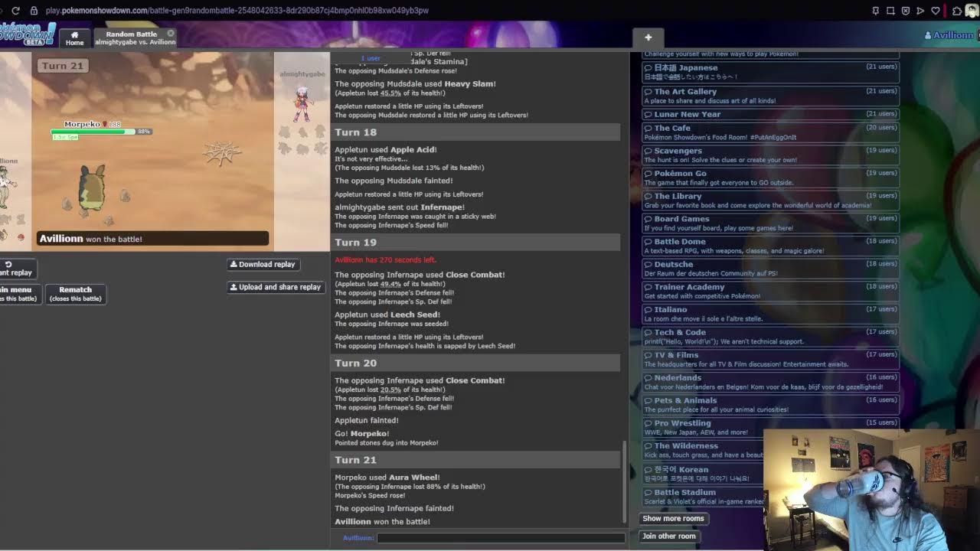Viewport: 980px width, 551px height.
Task: Click Show more rooms
Action: (x=673, y=518)
